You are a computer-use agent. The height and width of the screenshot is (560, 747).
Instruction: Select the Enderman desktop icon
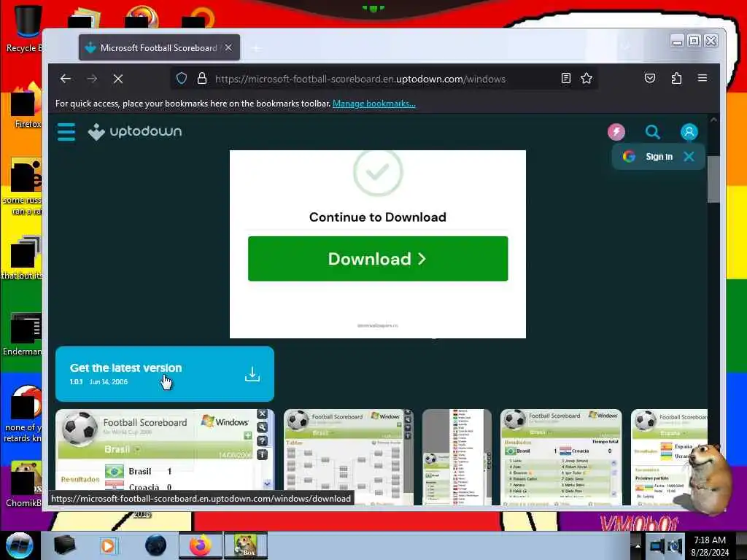[x=24, y=333]
